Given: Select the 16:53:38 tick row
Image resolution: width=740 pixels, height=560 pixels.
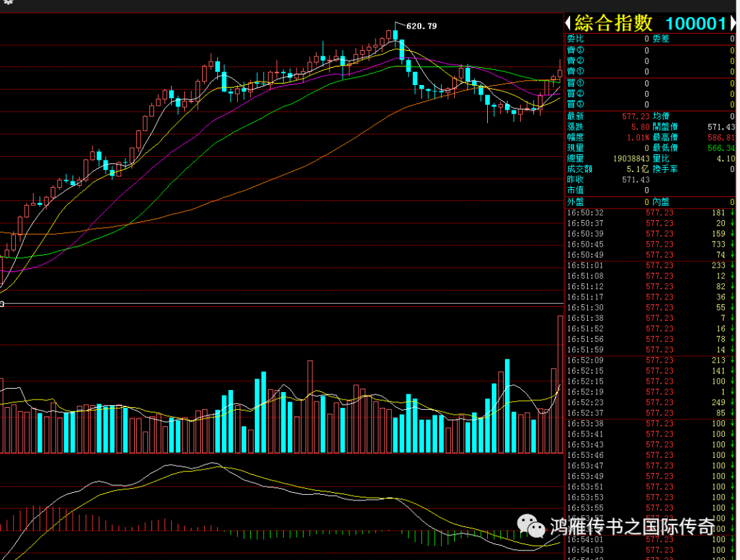Looking at the screenshot, I should tap(650, 424).
